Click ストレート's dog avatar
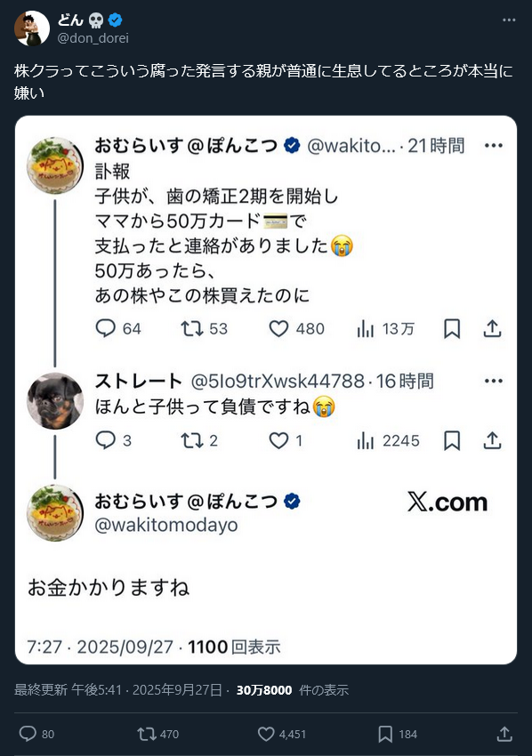532x756 pixels. point(55,400)
